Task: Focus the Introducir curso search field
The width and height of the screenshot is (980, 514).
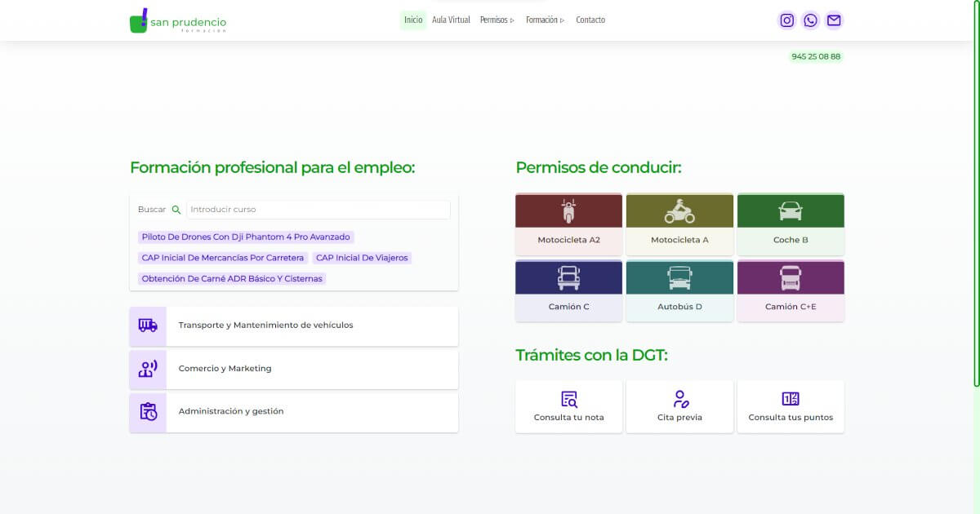Action: click(318, 210)
